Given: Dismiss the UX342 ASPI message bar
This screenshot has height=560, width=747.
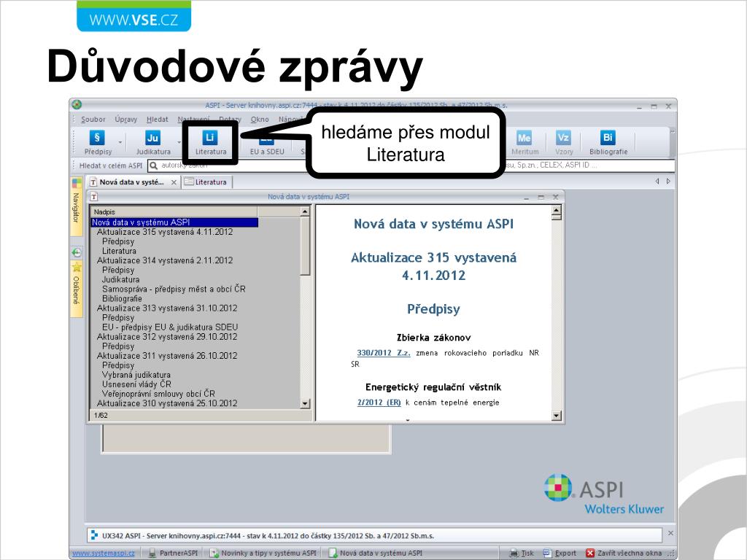Looking at the screenshot, I should (x=670, y=533).
